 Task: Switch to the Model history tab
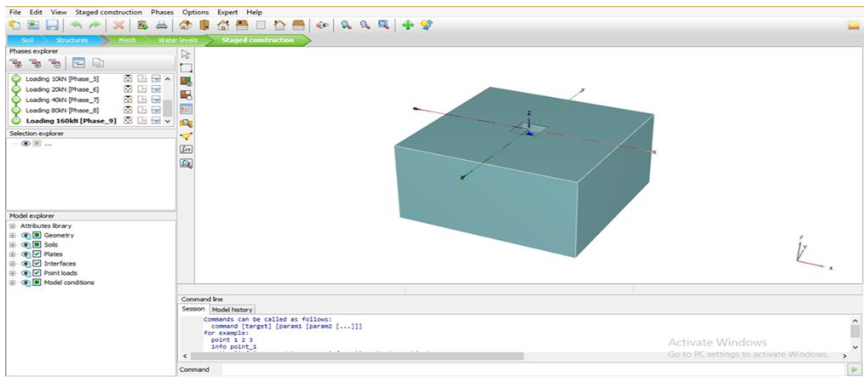pyautogui.click(x=232, y=310)
